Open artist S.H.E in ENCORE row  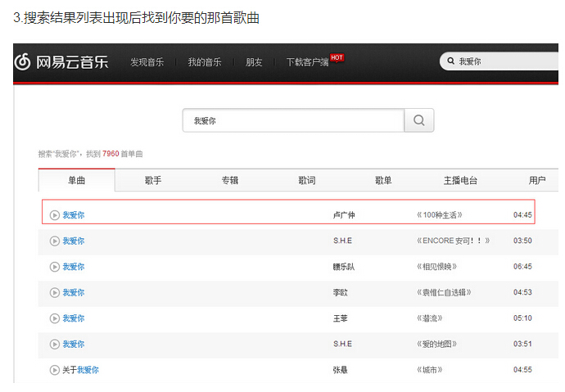coord(342,241)
